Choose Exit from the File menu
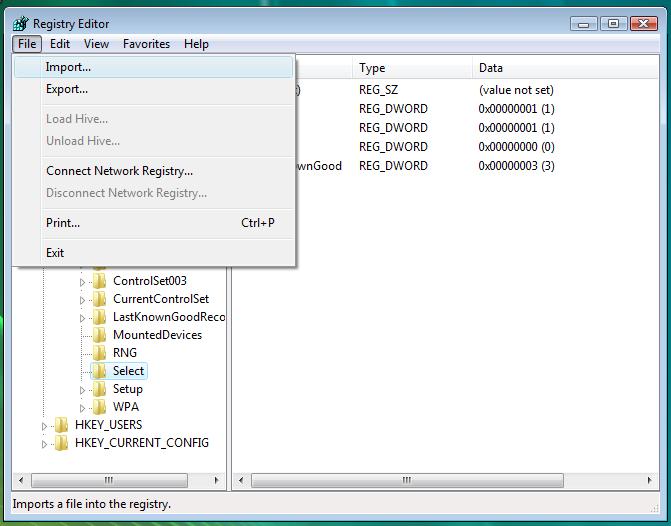 click(x=154, y=253)
